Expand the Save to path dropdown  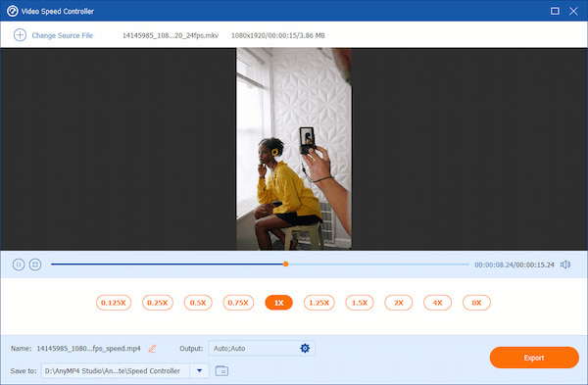point(200,370)
